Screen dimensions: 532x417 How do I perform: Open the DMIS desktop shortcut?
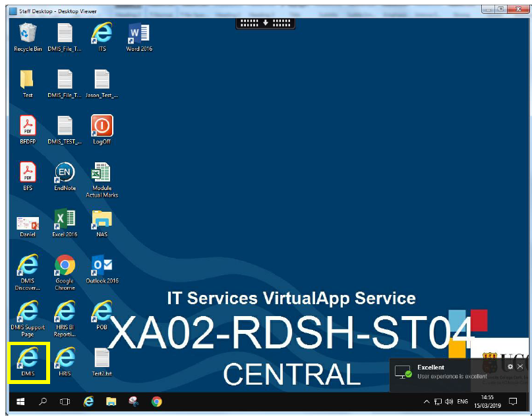coord(28,358)
